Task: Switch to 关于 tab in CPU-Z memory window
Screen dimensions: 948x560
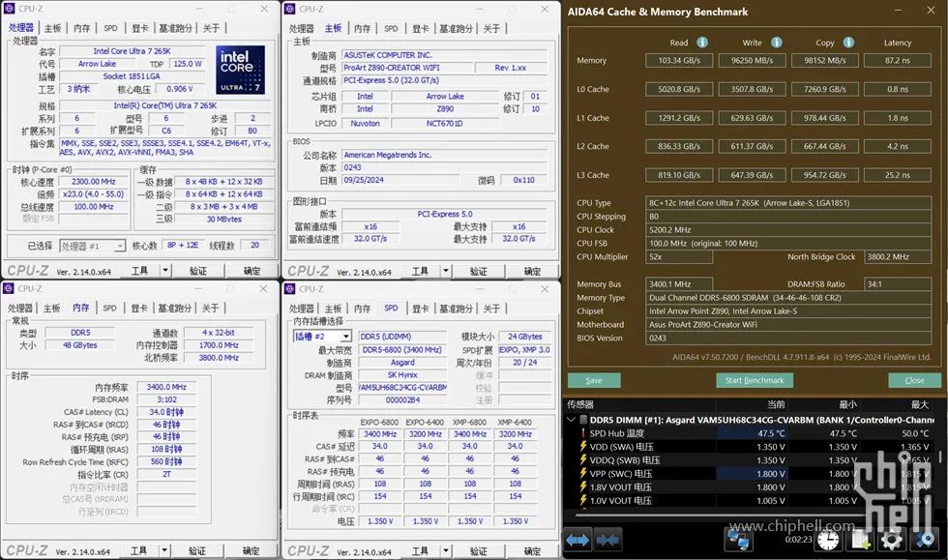Action: click(211, 309)
